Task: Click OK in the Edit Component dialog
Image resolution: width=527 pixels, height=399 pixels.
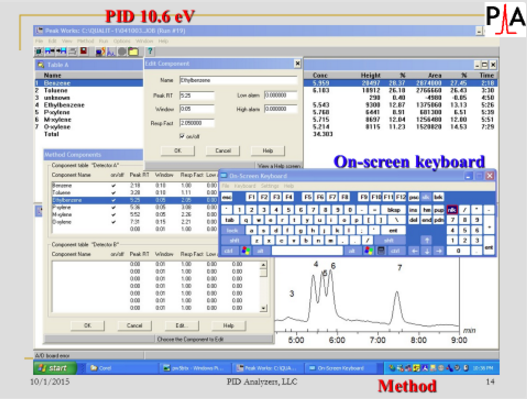Action: [x=178, y=151]
